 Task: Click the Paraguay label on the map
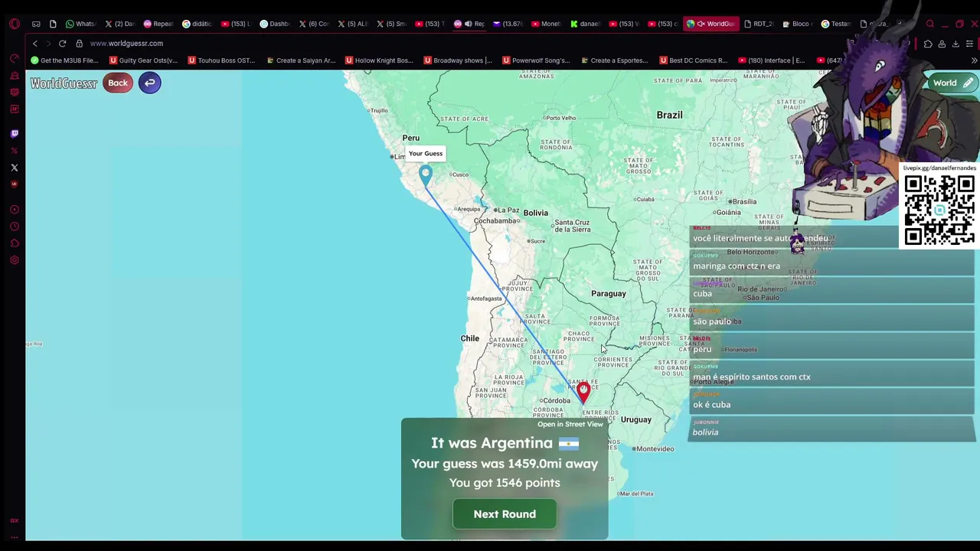(x=609, y=294)
